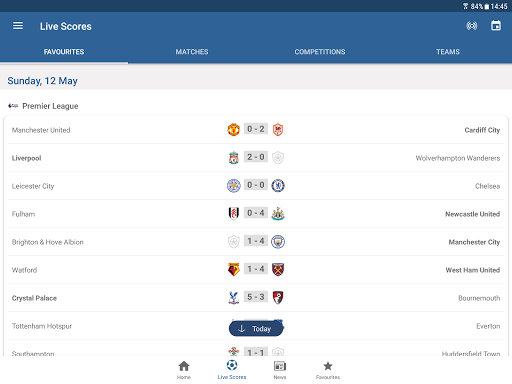The image size is (512, 384).
Task: Open Liverpool vs Wolverhampton match score
Action: (256, 157)
